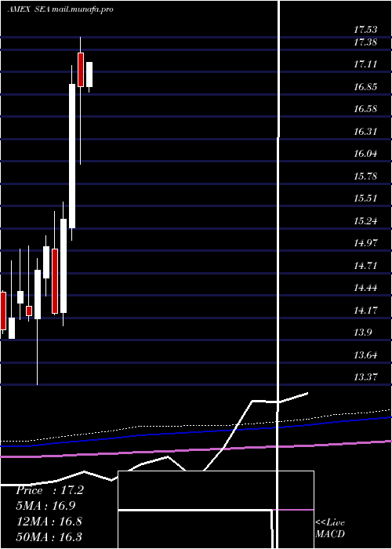392x549 pixels.
Task: Click the 15.24 price axis label
Action: [365, 221]
